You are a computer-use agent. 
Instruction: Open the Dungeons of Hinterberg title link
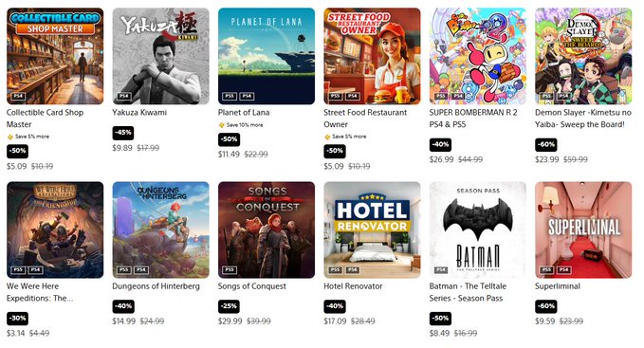click(x=156, y=286)
